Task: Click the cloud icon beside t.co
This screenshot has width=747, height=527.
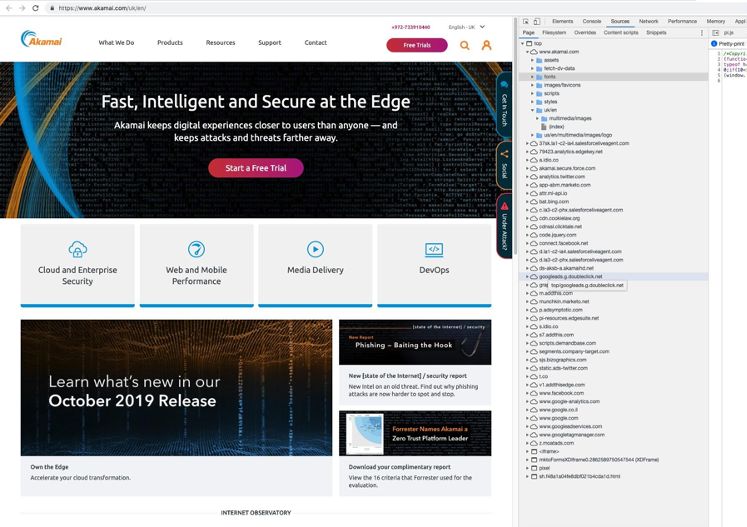Action: coord(534,376)
